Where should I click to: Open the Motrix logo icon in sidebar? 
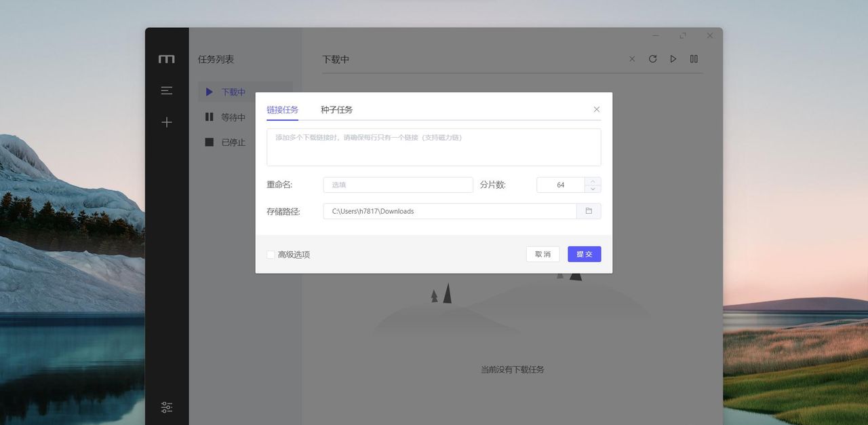(166, 59)
